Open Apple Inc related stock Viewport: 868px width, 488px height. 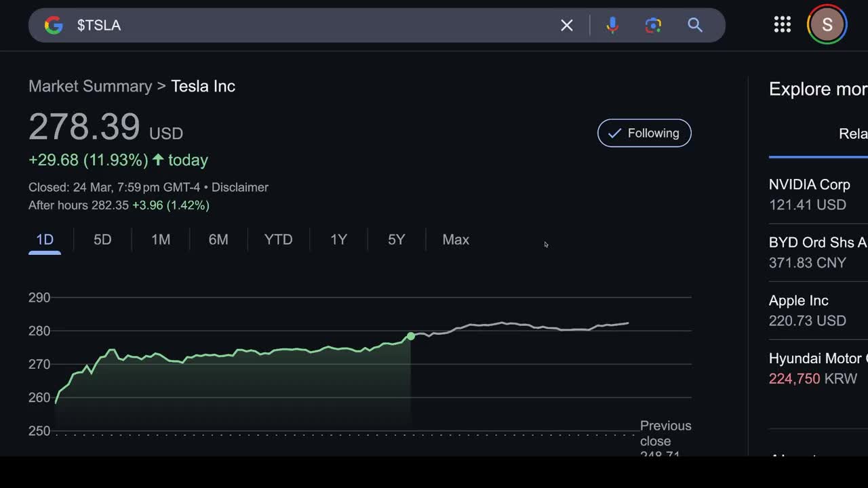pyautogui.click(x=818, y=310)
